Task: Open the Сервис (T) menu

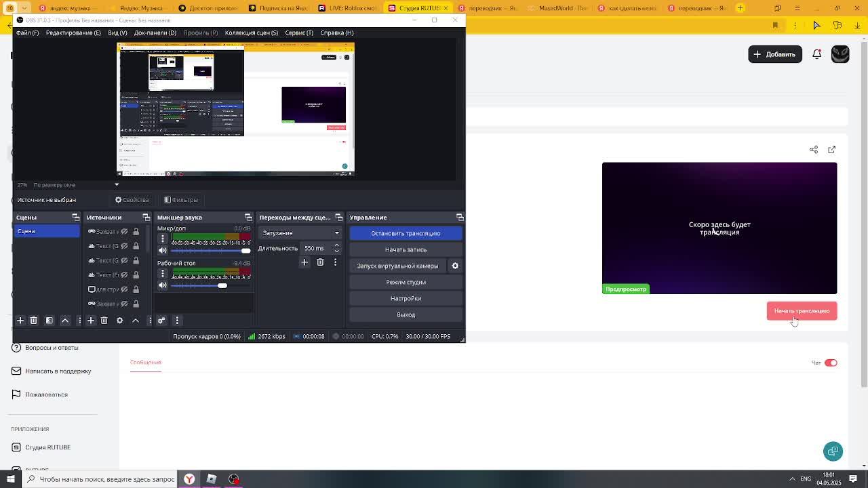Action: [x=299, y=33]
